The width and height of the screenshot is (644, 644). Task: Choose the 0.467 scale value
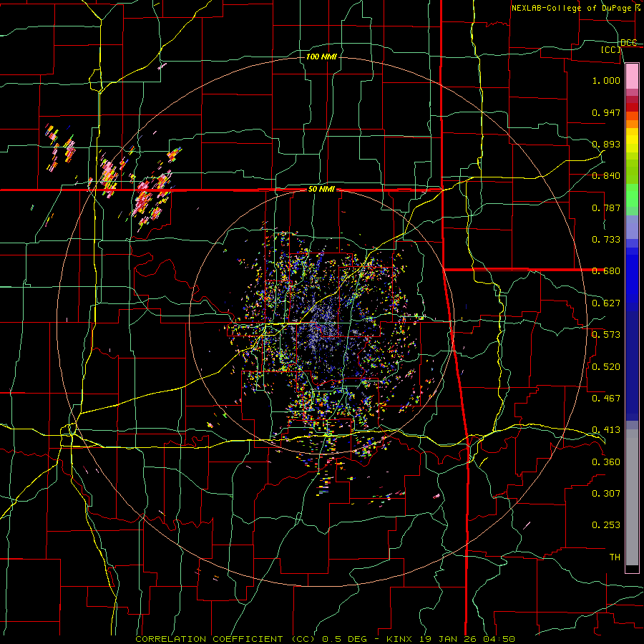click(606, 399)
